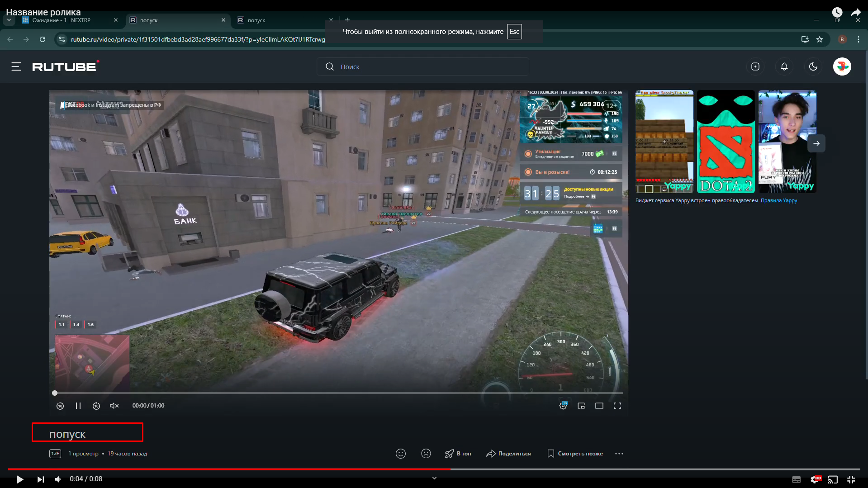Go back in the browser
This screenshot has width=868, height=488.
pos(10,39)
